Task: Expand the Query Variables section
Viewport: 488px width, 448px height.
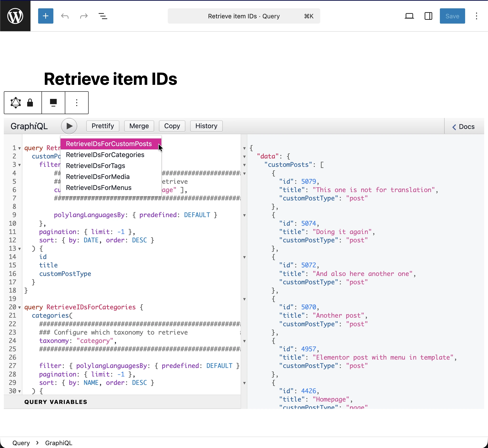Action: coord(56,402)
